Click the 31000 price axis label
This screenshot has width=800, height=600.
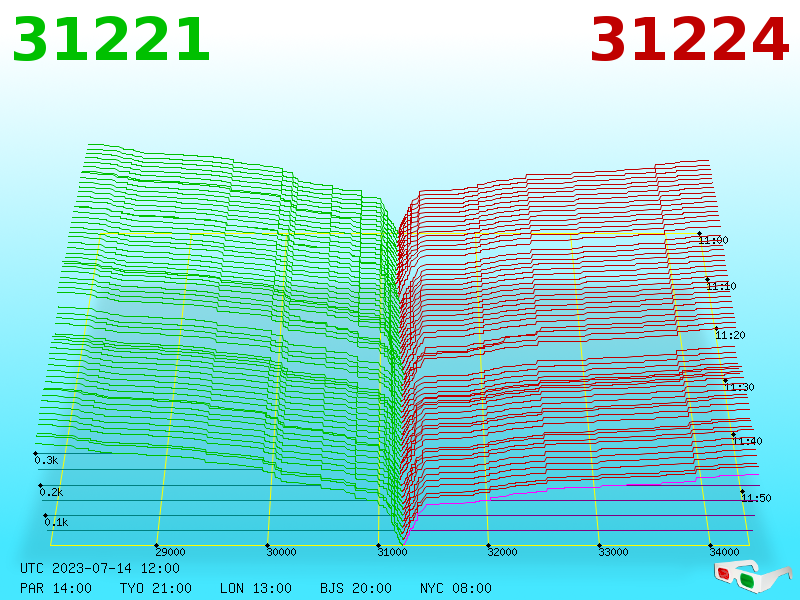point(392,552)
